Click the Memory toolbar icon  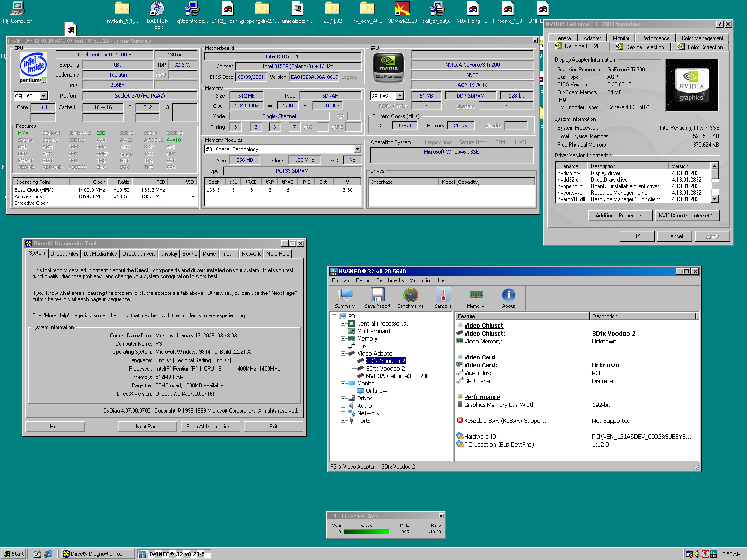tap(475, 298)
